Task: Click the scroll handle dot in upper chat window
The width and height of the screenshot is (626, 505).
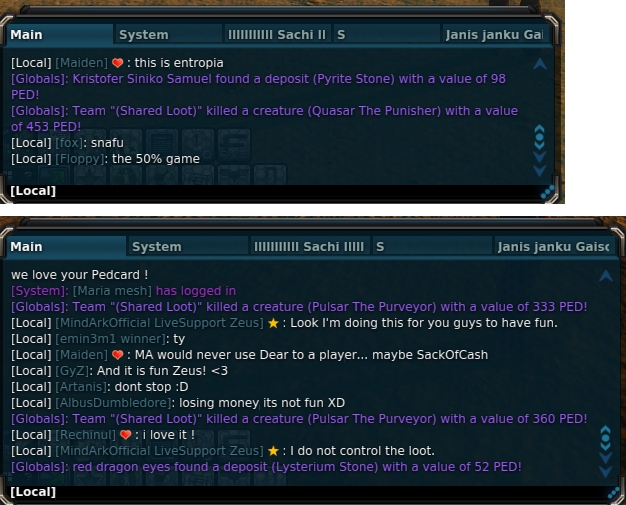Action: [539, 137]
